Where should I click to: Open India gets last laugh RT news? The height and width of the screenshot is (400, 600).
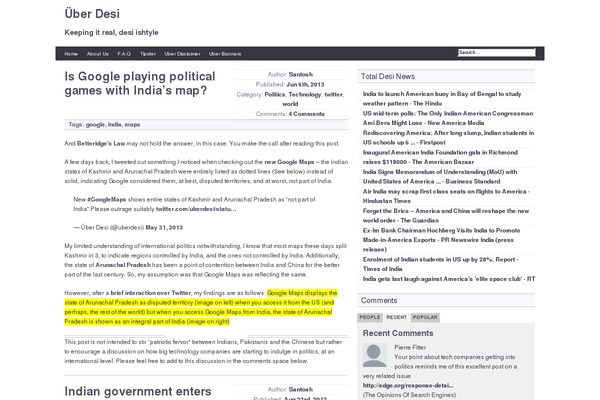(449, 279)
